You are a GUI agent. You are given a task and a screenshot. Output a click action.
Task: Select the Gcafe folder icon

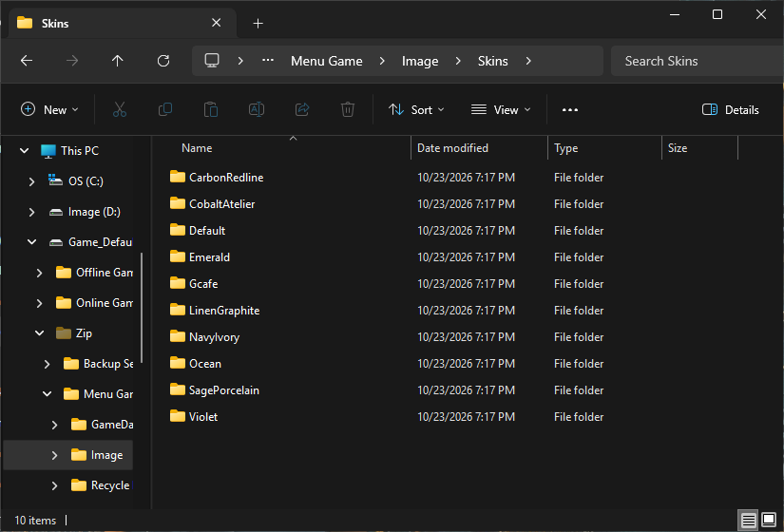coord(178,283)
